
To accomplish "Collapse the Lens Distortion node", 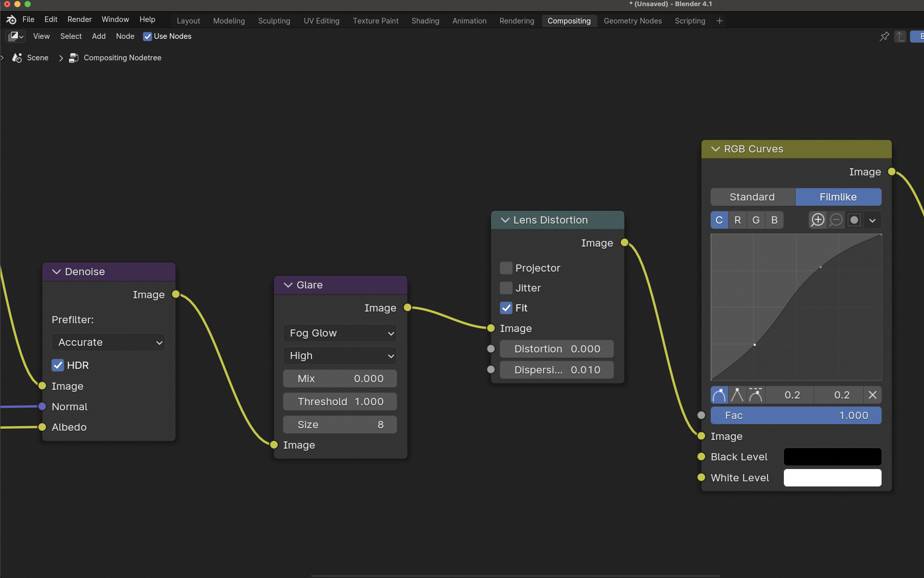I will point(505,220).
